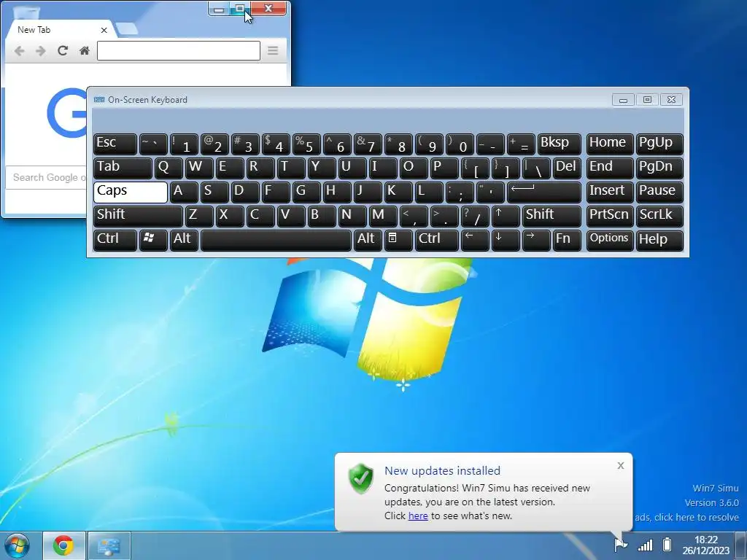Tap the tilde backtick key
747x560 pixels.
point(153,144)
